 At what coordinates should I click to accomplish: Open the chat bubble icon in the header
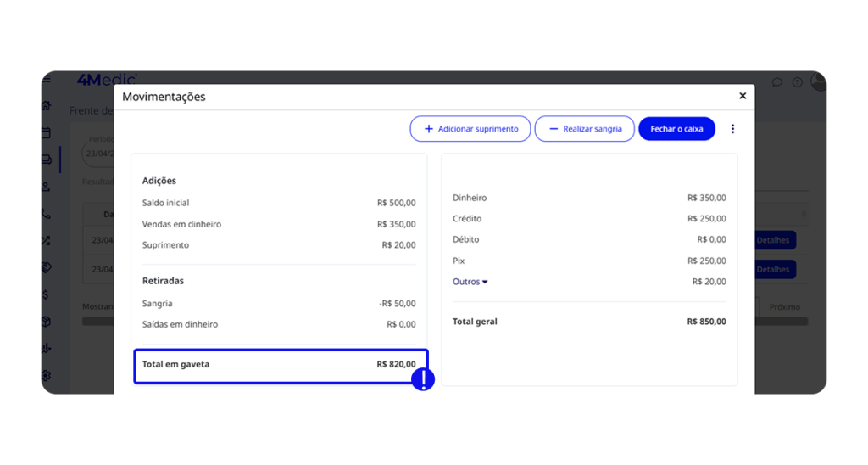(777, 82)
